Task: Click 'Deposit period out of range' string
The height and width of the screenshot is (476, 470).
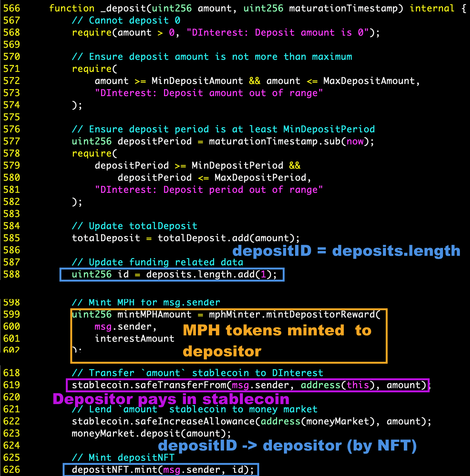Action: [209, 190]
